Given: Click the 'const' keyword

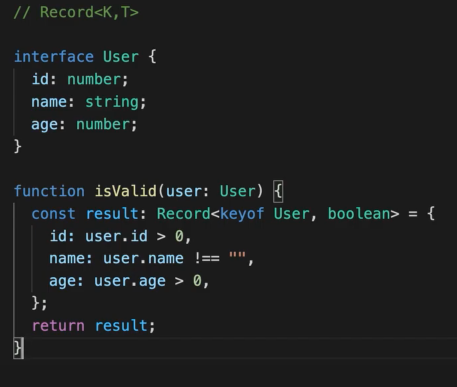Looking at the screenshot, I should pos(54,214).
